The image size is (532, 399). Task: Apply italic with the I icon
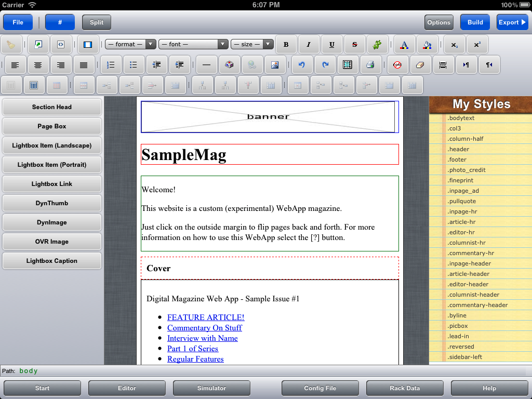(x=309, y=45)
